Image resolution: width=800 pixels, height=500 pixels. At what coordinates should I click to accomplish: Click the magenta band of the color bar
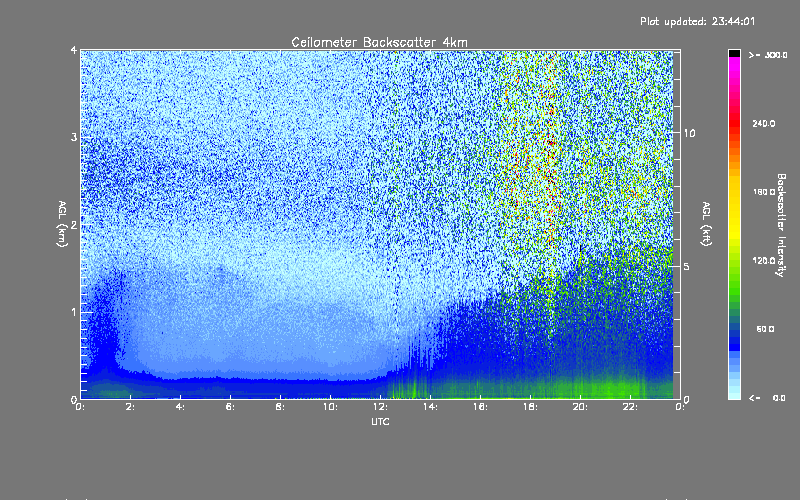[x=734, y=62]
